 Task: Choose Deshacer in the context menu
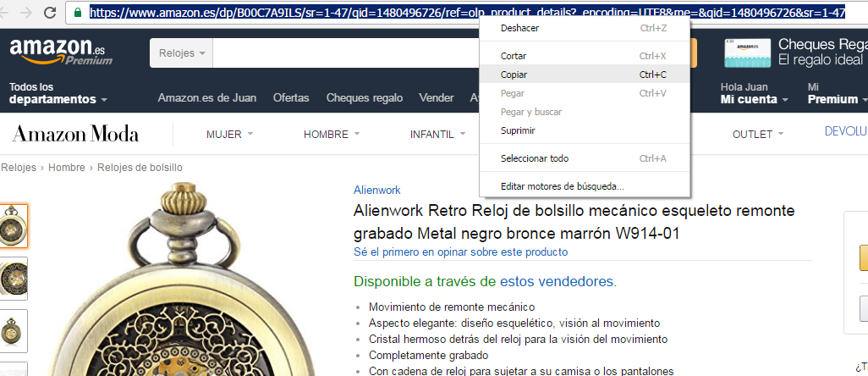click(585, 28)
